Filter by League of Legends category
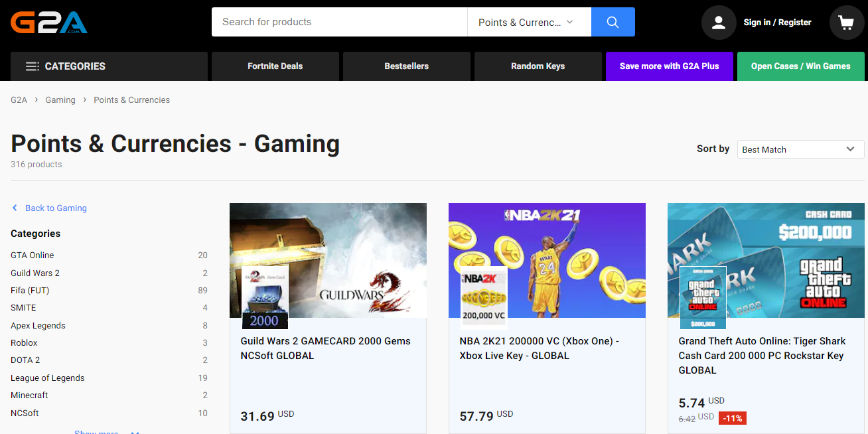Screen dimensions: 868x434 pyautogui.click(x=109, y=378)
